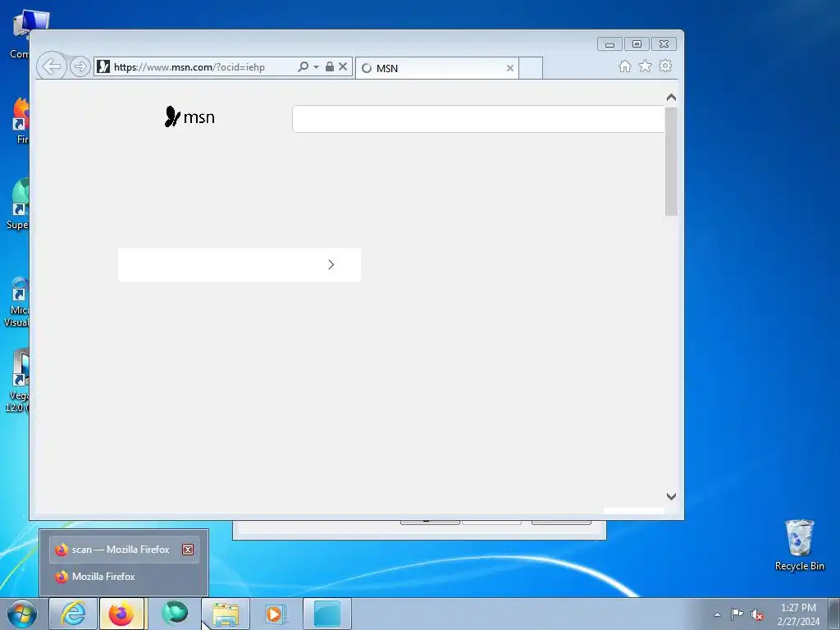Click the Action Center flag tray icon
This screenshot has height=630, width=840.
tap(737, 614)
